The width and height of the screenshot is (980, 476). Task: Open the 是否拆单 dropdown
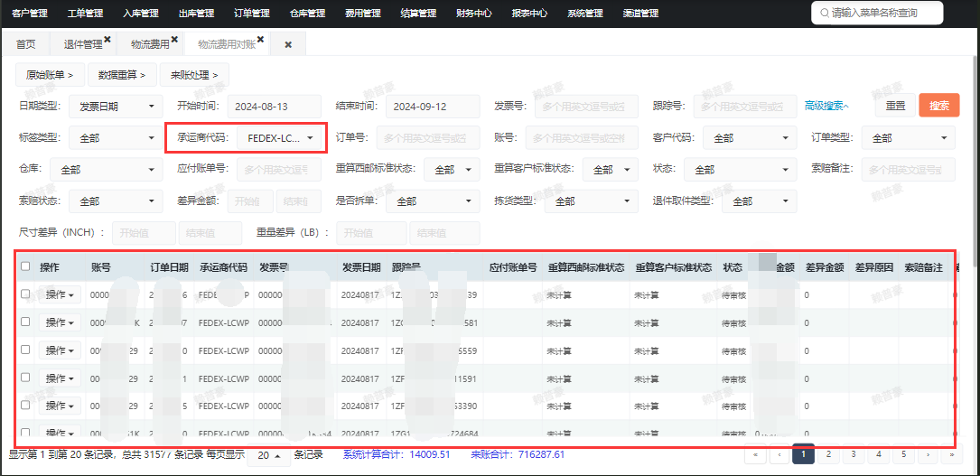point(433,201)
